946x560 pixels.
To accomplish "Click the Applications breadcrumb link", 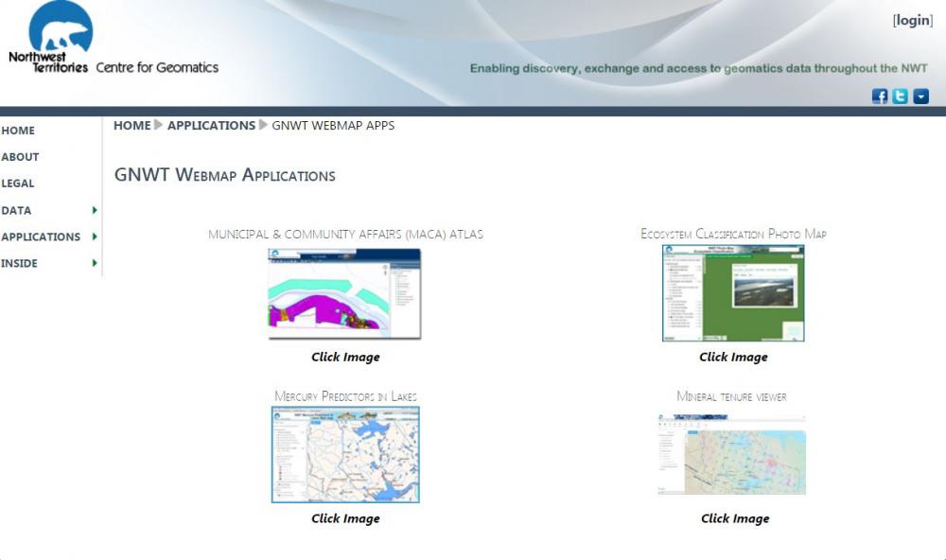I will [x=211, y=125].
